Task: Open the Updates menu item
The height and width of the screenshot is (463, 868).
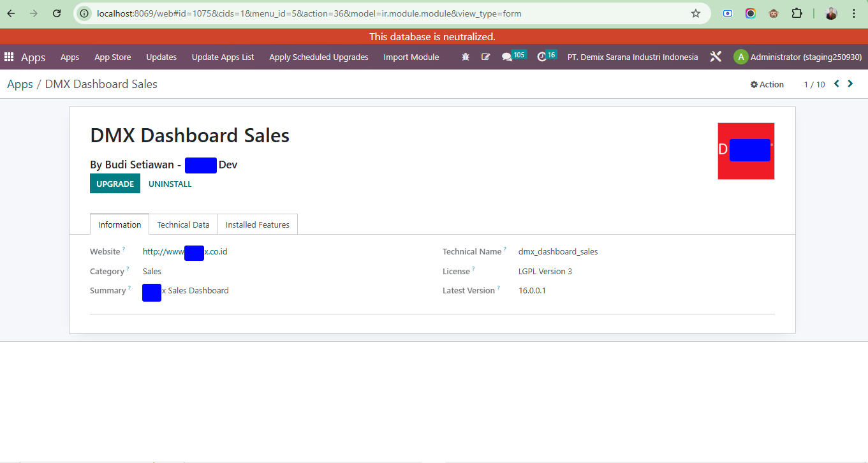Action: click(161, 57)
